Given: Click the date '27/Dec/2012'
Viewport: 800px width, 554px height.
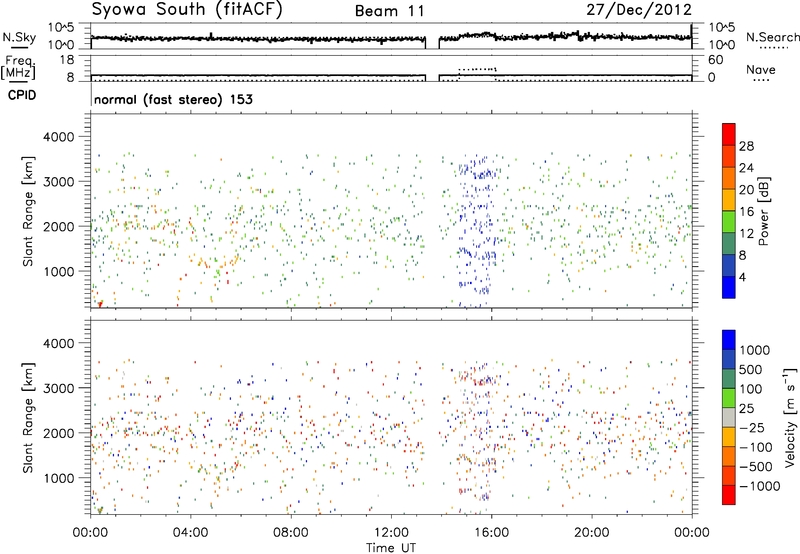Looking at the screenshot, I should 639,10.
